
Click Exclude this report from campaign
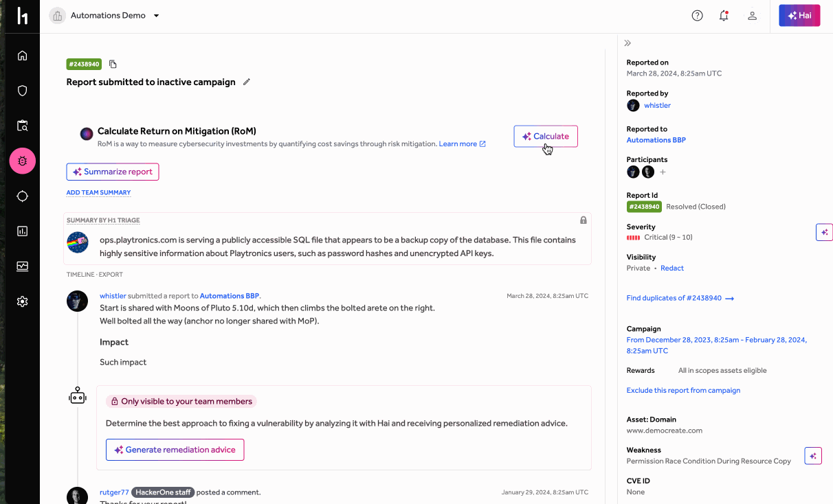[x=683, y=390]
